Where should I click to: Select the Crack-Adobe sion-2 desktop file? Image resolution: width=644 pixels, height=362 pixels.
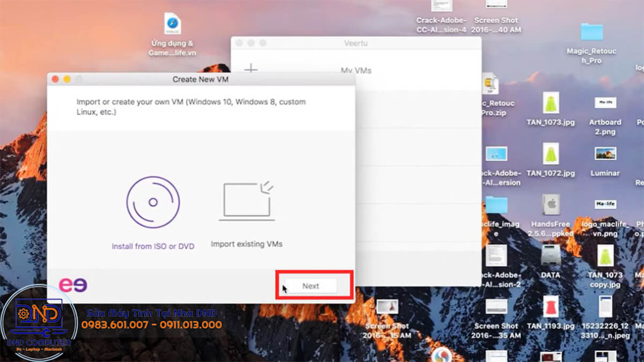pos(496,256)
